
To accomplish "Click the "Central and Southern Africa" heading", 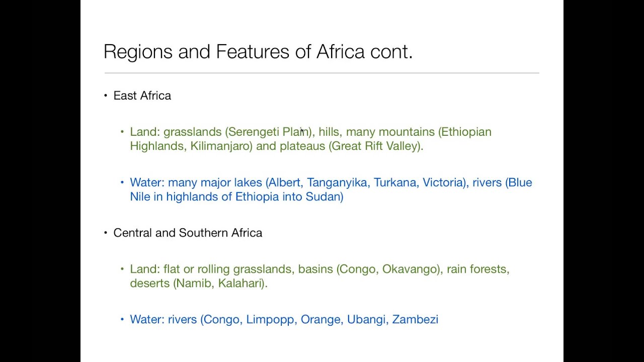I will coord(188,233).
